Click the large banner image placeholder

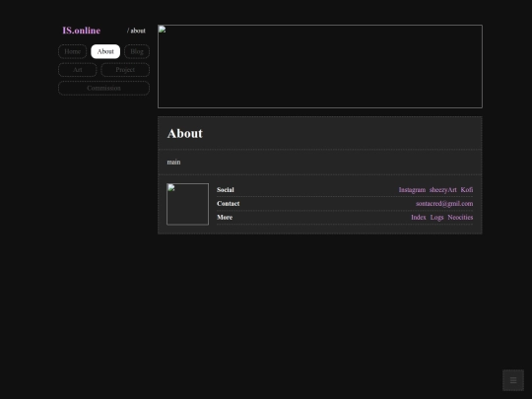click(x=320, y=67)
